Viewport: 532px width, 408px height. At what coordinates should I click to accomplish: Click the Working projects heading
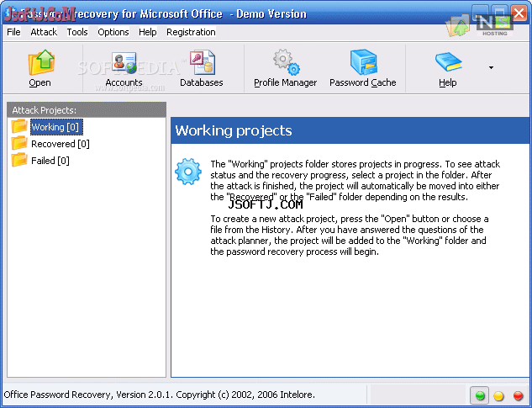click(234, 130)
